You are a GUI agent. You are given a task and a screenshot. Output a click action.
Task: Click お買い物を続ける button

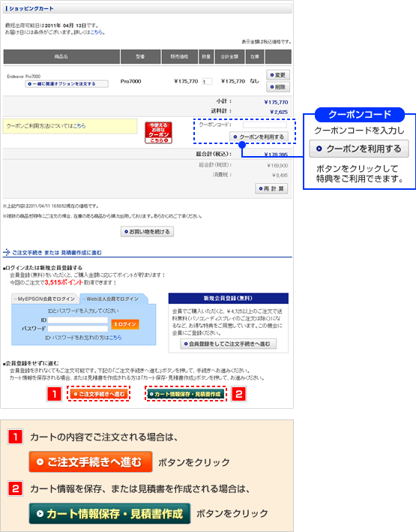point(147,232)
